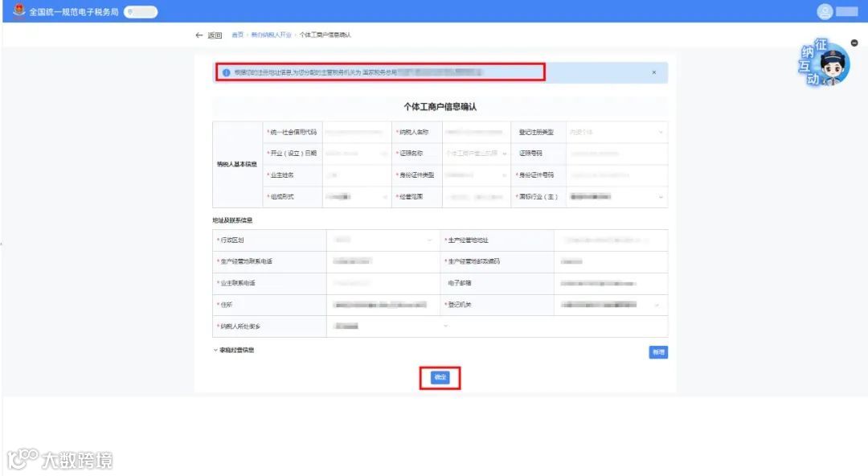This screenshot has height=476, width=868.
Task: Click the 地址及联系信息 section title
Action: [232, 220]
